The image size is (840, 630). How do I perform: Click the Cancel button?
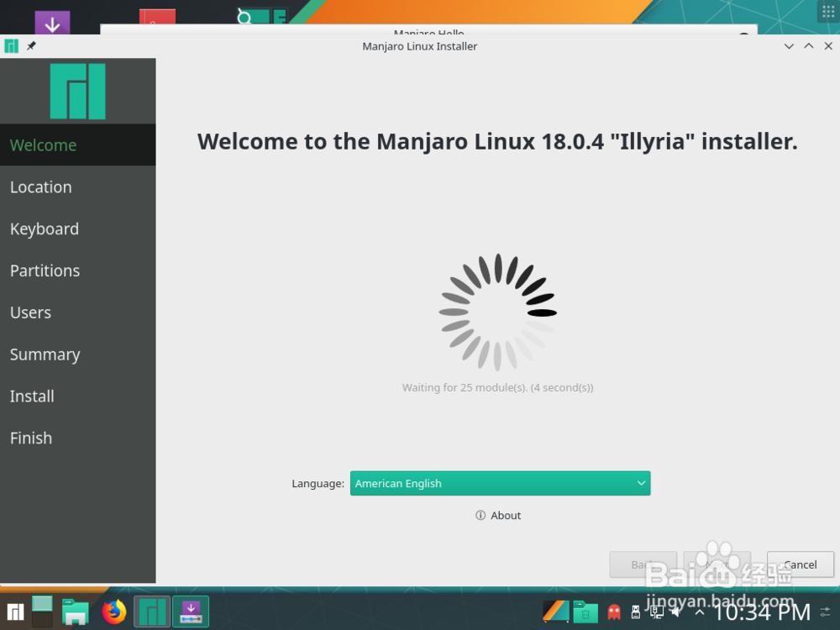(801, 564)
